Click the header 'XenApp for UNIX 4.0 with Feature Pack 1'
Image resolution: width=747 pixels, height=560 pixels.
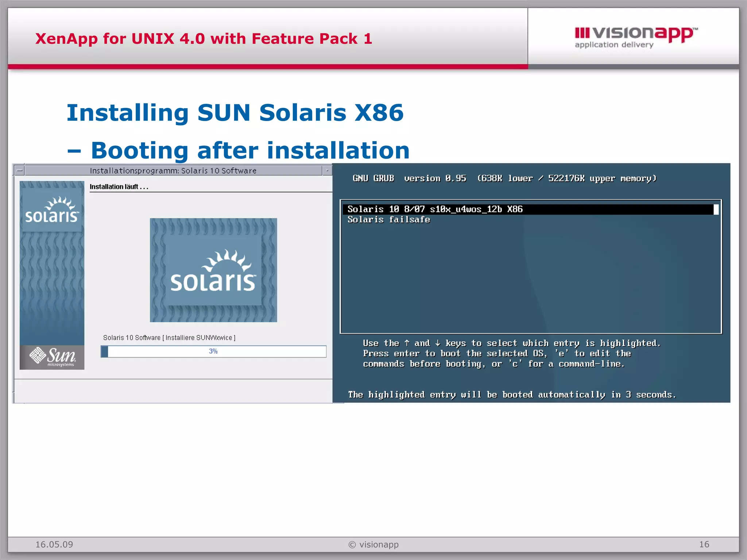[x=204, y=39]
